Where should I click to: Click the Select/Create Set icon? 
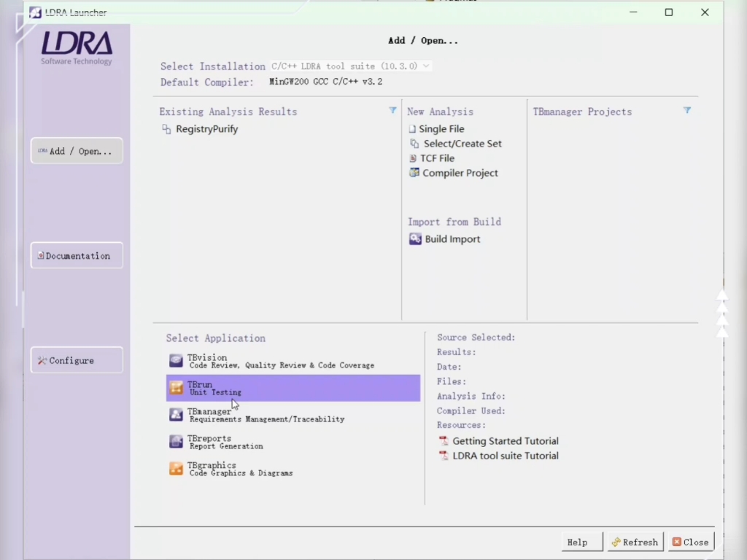pos(414,144)
